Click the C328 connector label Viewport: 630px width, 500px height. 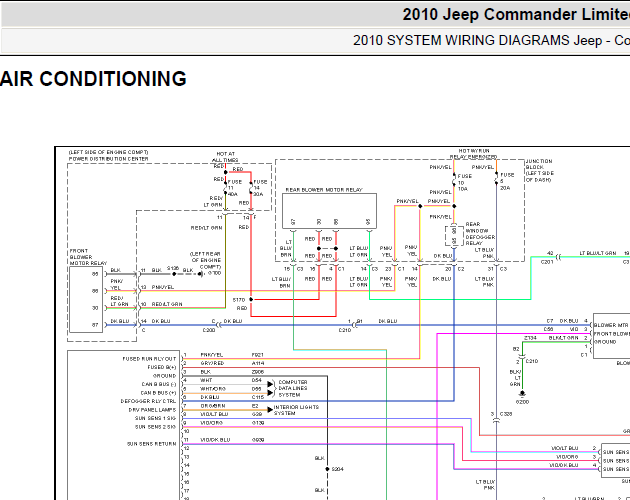506,414
